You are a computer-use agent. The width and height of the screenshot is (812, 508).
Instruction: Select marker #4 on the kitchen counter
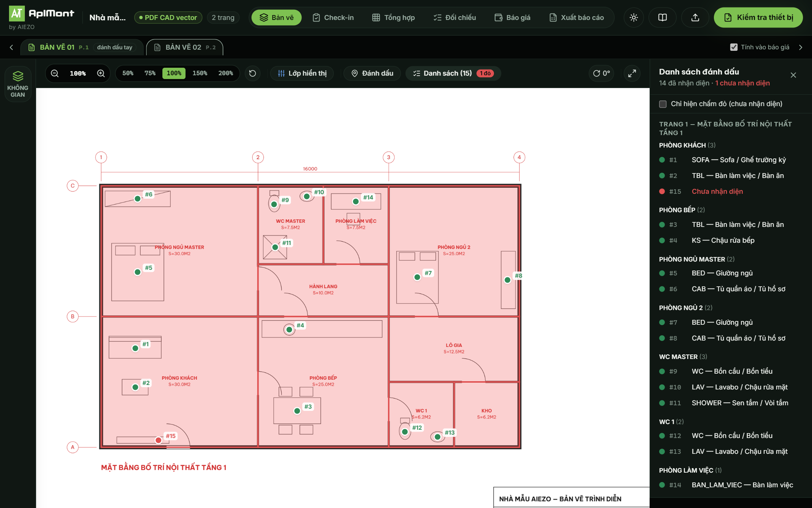[x=289, y=330]
